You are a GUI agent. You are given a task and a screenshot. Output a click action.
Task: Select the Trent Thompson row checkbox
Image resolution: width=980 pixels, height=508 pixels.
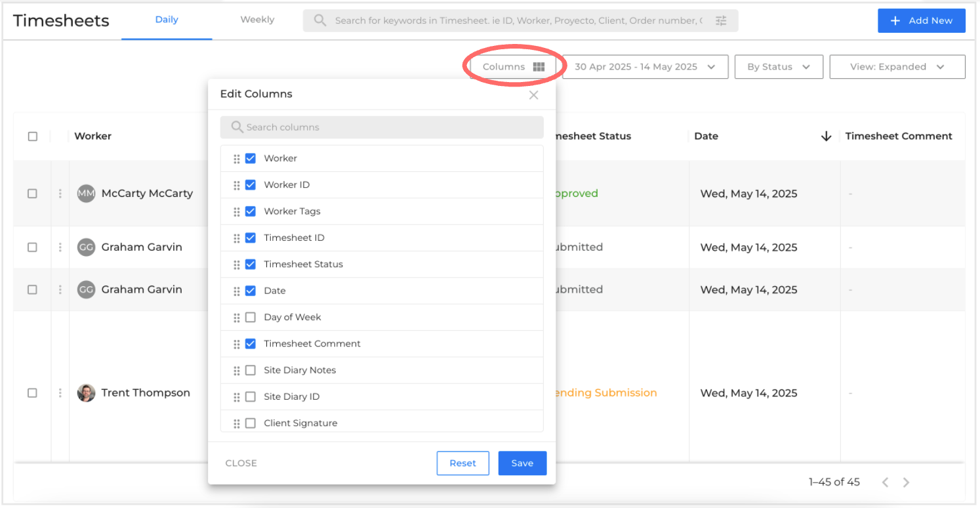[32, 392]
